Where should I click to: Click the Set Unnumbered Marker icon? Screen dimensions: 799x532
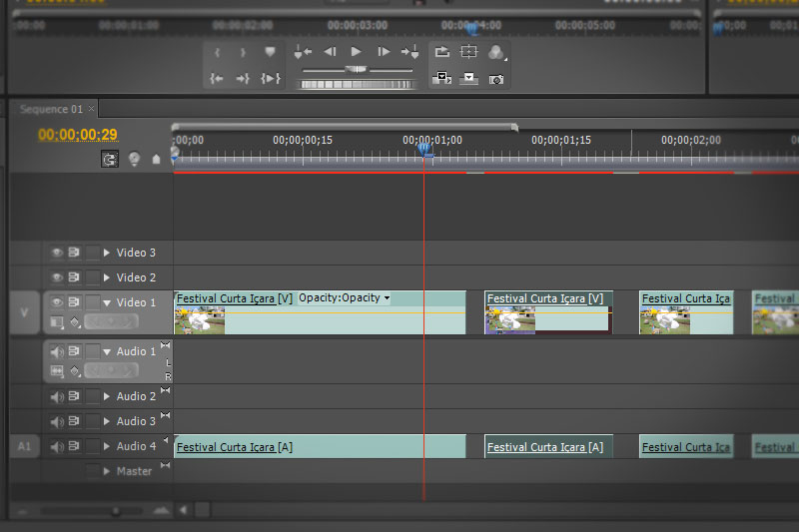(x=270, y=52)
